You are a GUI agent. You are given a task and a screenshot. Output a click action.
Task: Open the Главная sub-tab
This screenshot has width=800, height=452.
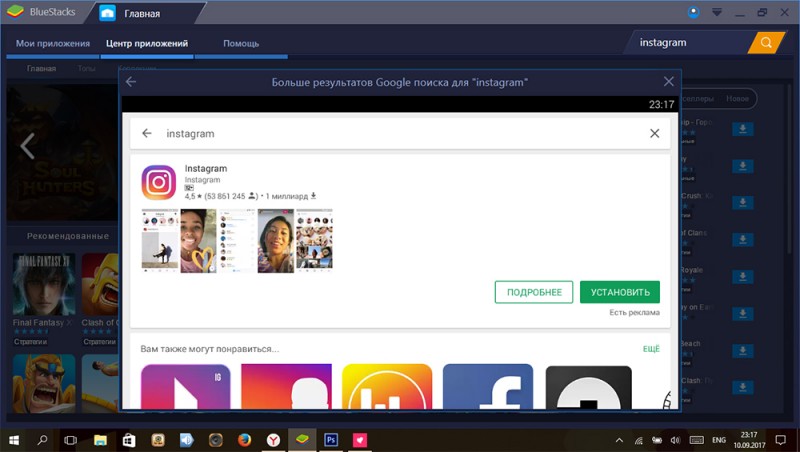41,68
